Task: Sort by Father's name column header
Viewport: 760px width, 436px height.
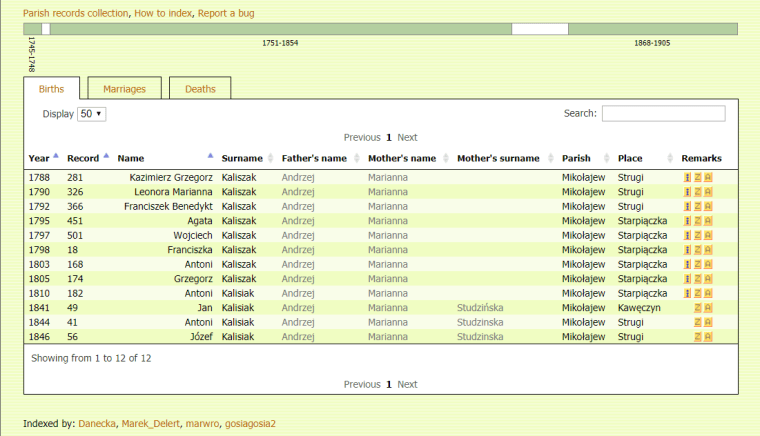Action: pyautogui.click(x=314, y=158)
